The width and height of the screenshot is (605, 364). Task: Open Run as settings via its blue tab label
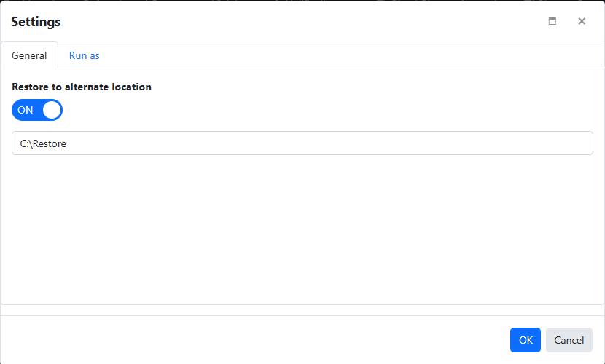(x=84, y=55)
